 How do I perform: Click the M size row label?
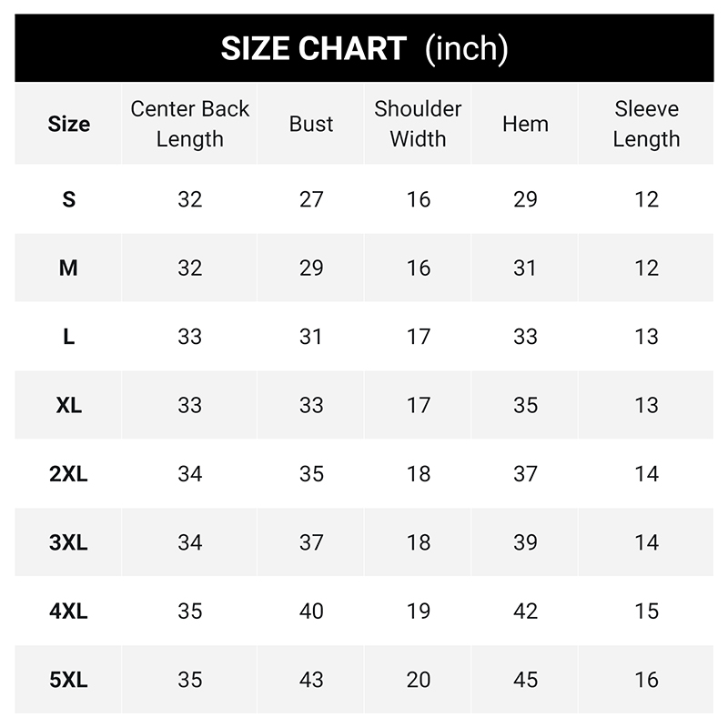[x=69, y=268]
